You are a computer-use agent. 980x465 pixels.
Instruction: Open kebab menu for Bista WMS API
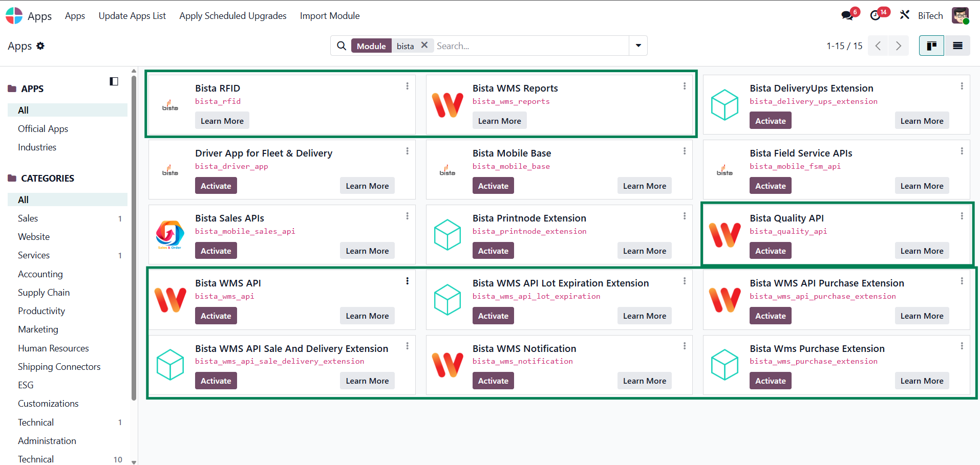pyautogui.click(x=408, y=281)
